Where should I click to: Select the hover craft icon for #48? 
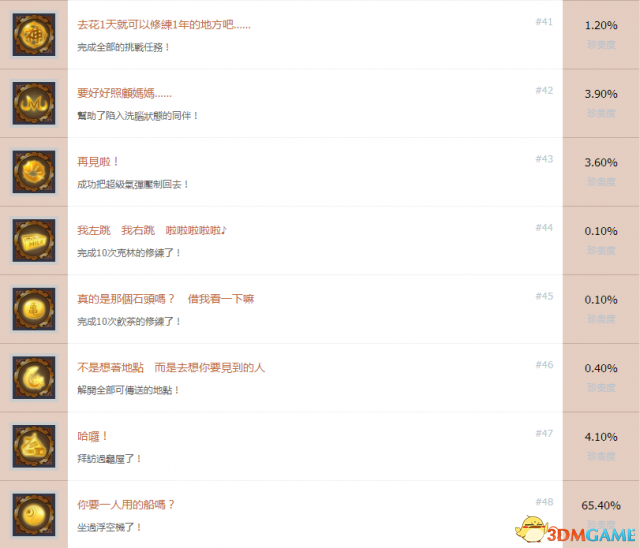point(34,515)
